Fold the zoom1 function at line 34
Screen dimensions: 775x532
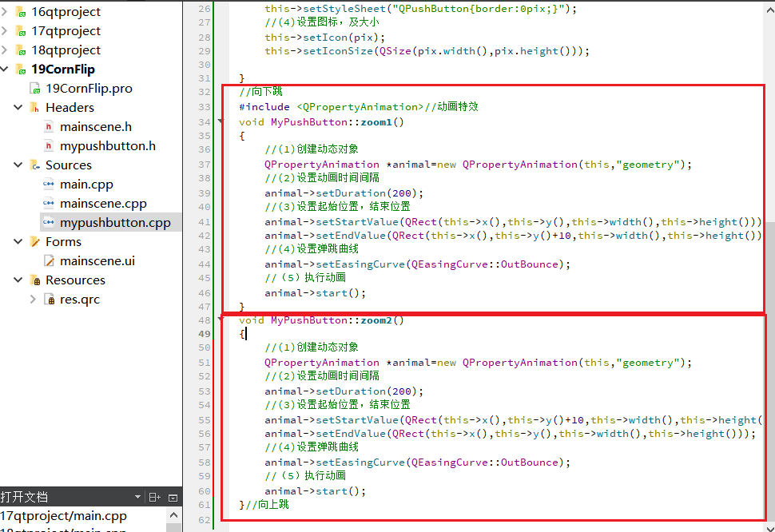coord(221,121)
